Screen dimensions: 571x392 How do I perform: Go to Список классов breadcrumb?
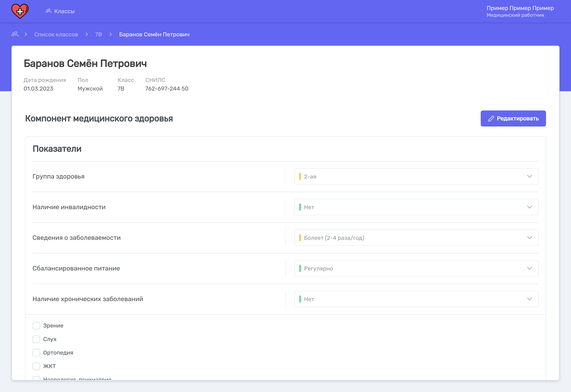point(56,34)
